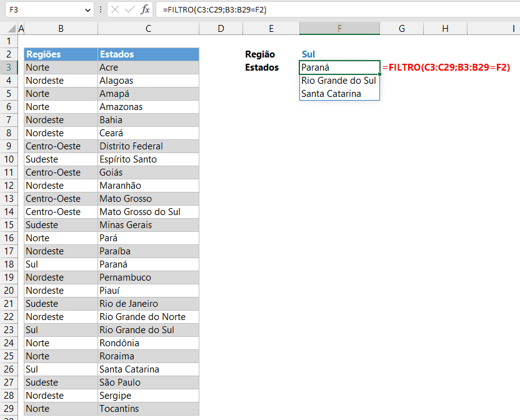Viewport: 520px width, 420px height.
Task: Select column E header
Action: 271,29
